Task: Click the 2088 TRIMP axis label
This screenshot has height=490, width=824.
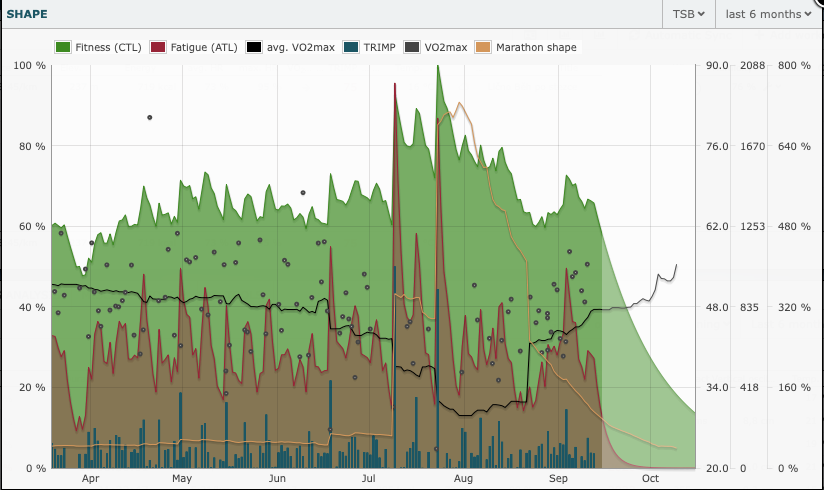Action: (x=753, y=65)
